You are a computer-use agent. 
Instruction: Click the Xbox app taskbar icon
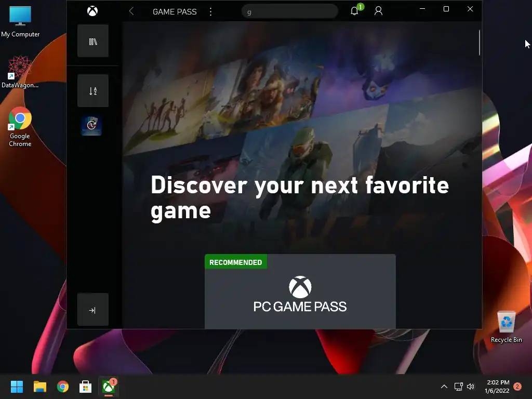pos(109,387)
